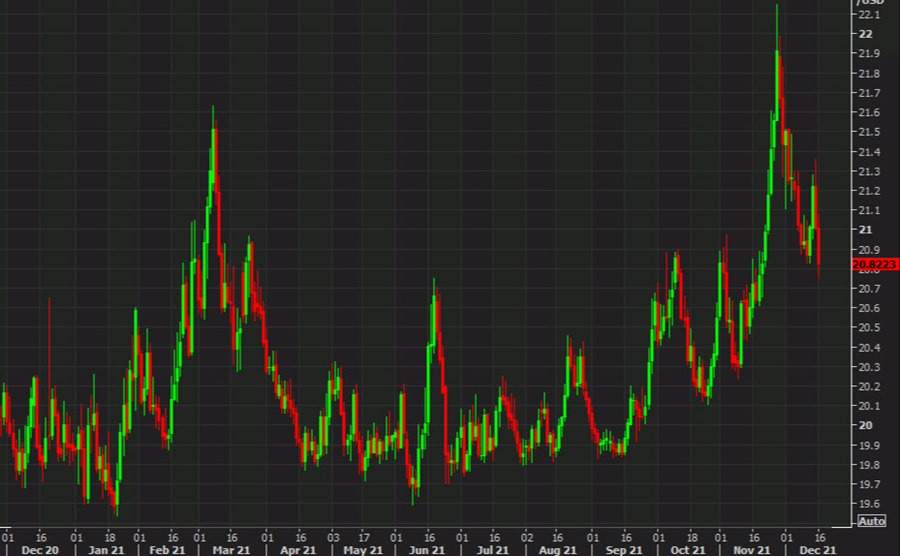Click the 21.9 price axis label
This screenshot has width=900, height=556.
(869, 53)
